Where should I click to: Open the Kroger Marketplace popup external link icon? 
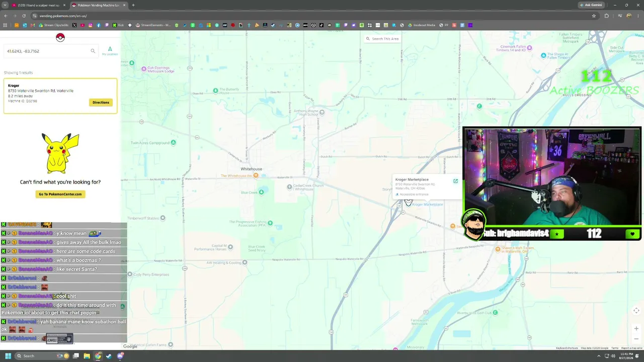pyautogui.click(x=455, y=181)
